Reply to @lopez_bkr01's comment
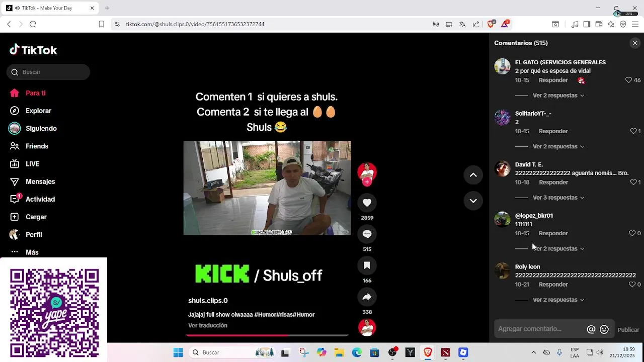Viewport: 644px width, 362px height. point(553,233)
